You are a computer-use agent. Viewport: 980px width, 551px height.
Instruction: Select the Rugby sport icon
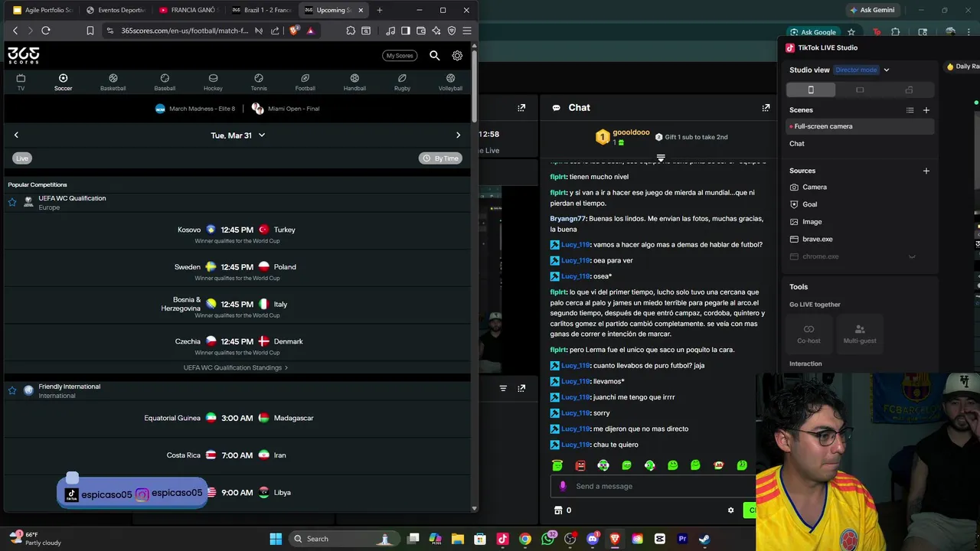[x=402, y=82]
